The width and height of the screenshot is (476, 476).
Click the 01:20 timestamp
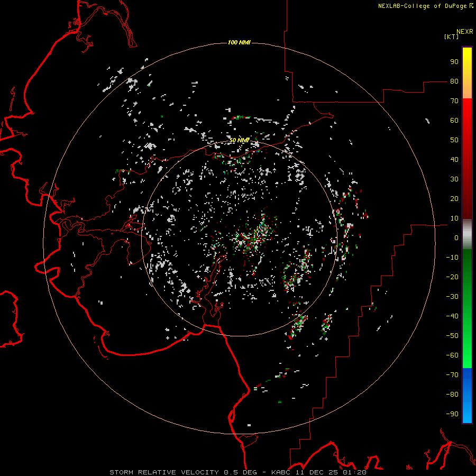click(x=354, y=472)
